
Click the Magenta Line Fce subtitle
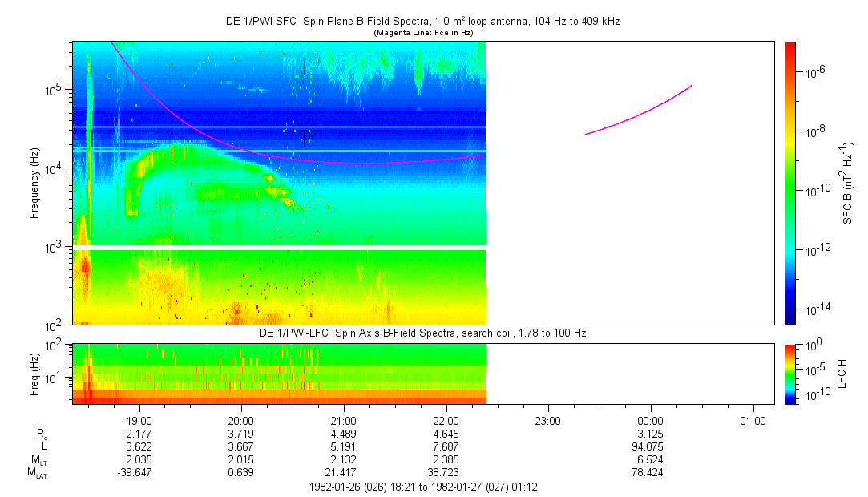click(x=423, y=33)
